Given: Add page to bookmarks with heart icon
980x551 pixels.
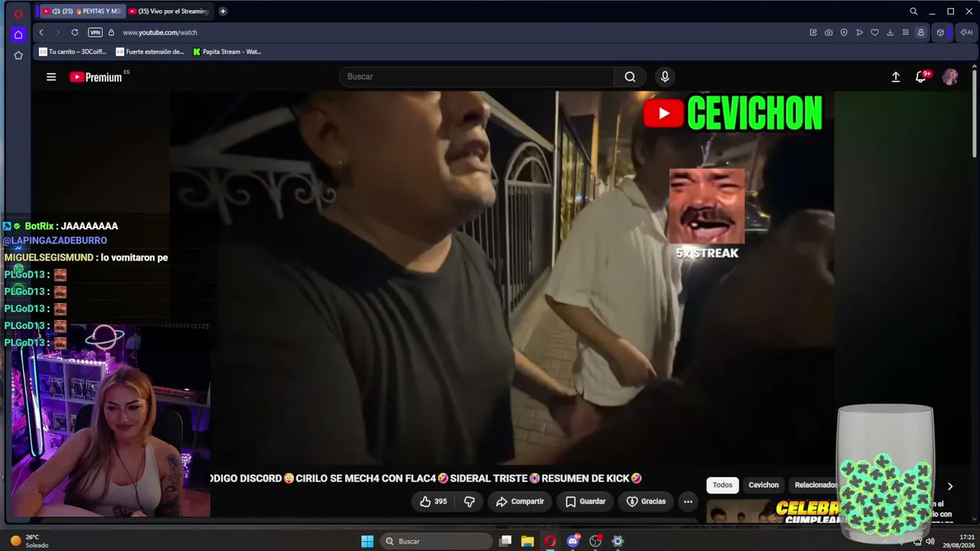Looking at the screenshot, I should pyautogui.click(x=875, y=32).
